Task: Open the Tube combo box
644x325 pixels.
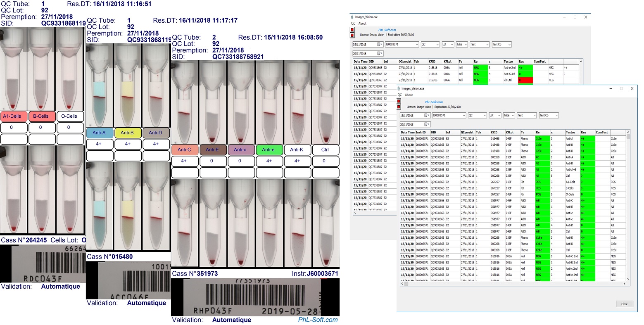Action: [x=513, y=115]
